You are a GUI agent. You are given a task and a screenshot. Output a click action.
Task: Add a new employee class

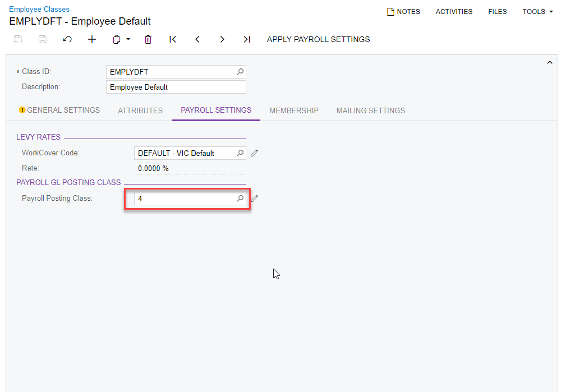(x=92, y=39)
